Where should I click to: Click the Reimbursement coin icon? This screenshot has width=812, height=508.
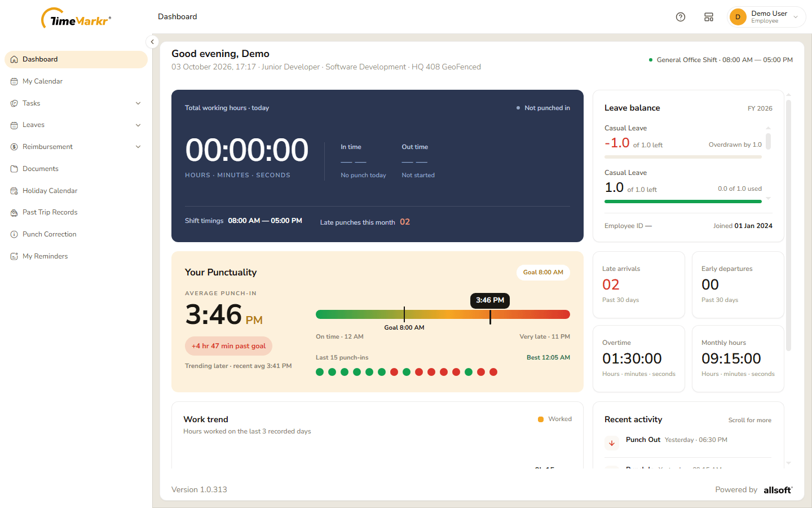pos(14,147)
